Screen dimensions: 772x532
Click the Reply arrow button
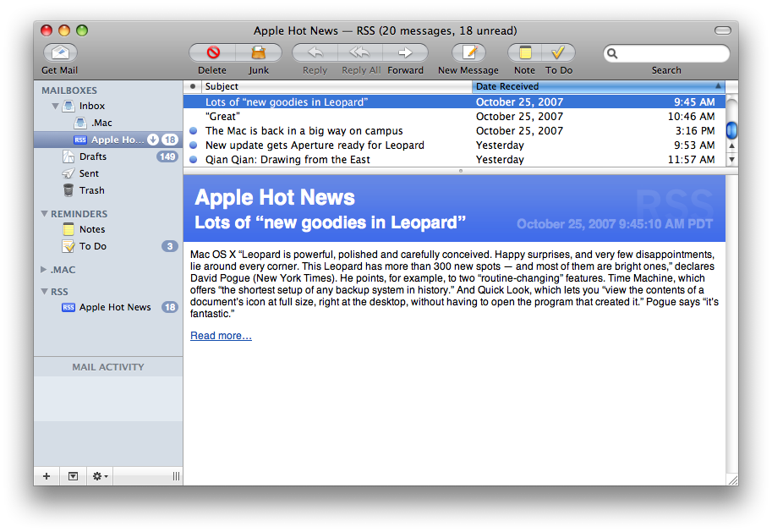coord(315,52)
